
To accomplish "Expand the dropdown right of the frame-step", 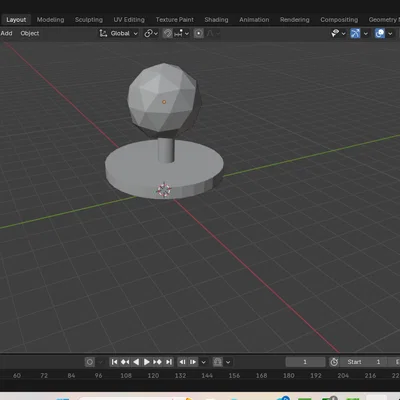I will click(x=228, y=362).
